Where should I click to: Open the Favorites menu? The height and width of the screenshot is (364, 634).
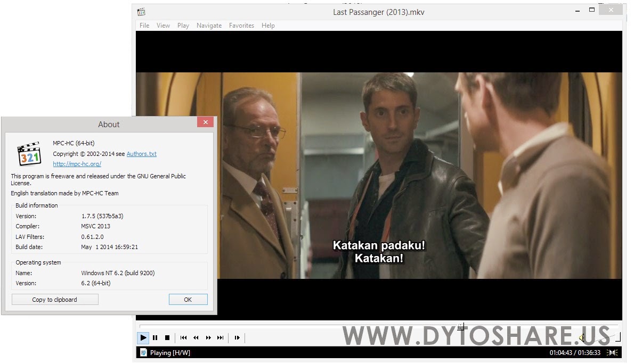(x=241, y=26)
